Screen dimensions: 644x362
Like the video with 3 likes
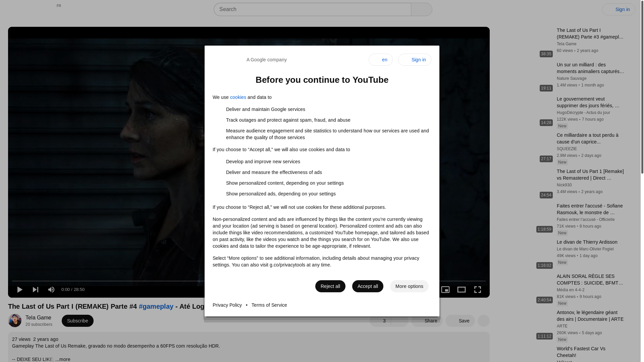380,321
